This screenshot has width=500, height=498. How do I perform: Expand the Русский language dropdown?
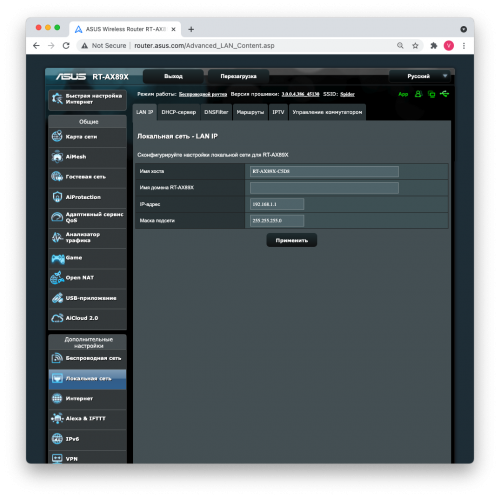pyautogui.click(x=420, y=76)
